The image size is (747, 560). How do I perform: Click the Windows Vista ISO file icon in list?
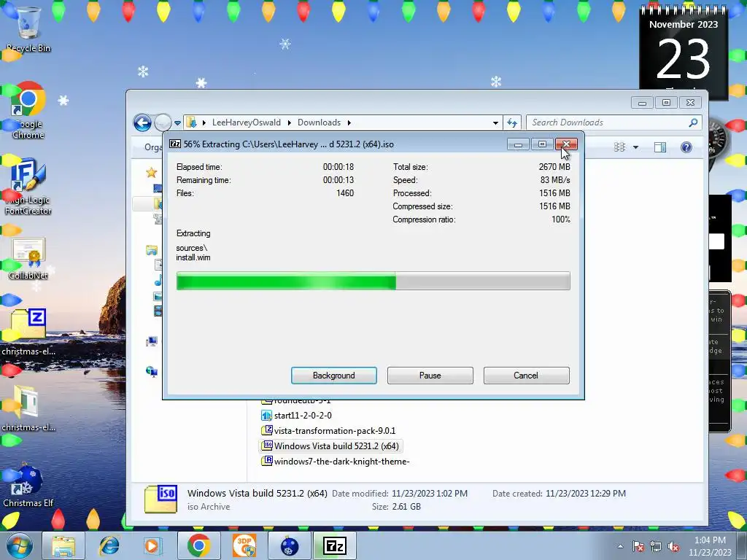pyautogui.click(x=267, y=446)
